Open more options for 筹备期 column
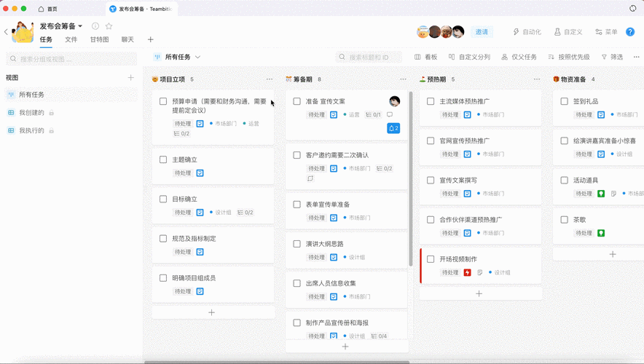Viewport: 644px width, 364px height. point(404,79)
